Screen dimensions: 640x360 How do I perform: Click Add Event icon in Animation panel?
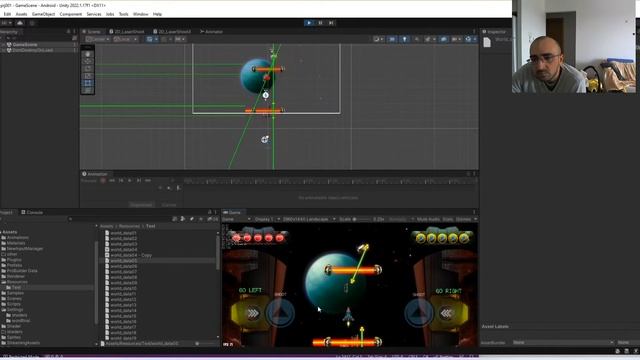coord(178,188)
